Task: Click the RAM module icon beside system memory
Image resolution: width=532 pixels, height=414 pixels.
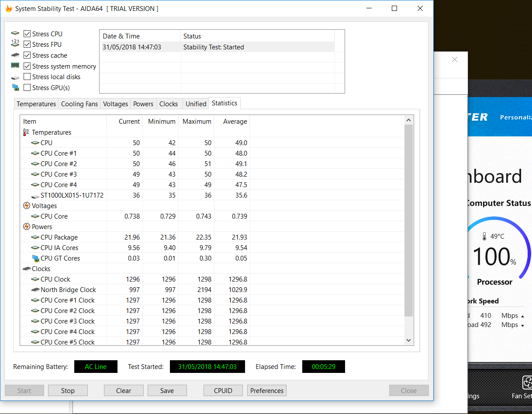Action: click(15, 66)
